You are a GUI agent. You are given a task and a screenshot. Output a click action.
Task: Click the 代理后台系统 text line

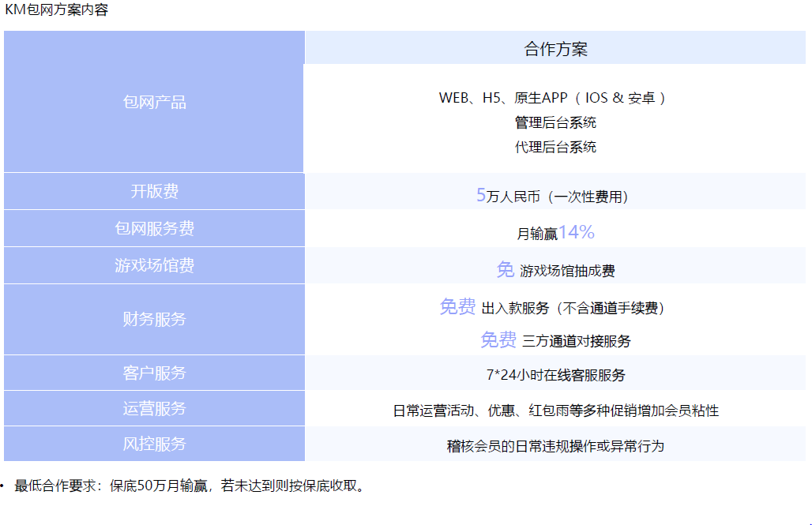[555, 147]
